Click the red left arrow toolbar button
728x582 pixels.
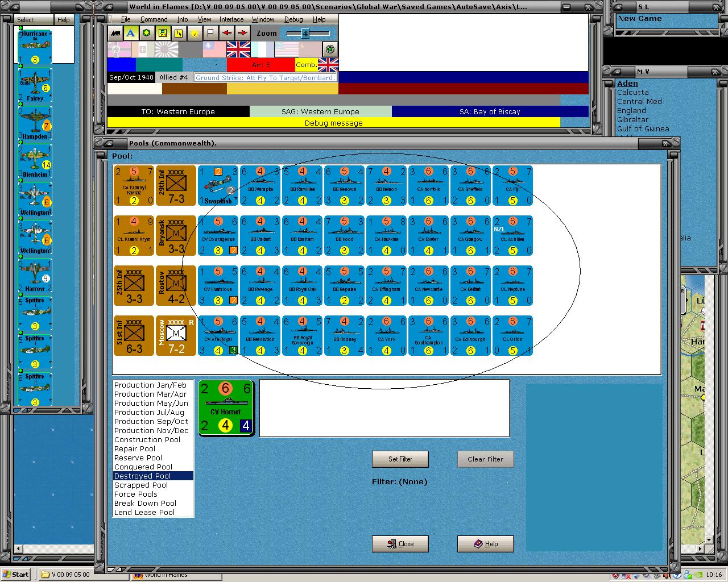pyautogui.click(x=227, y=33)
